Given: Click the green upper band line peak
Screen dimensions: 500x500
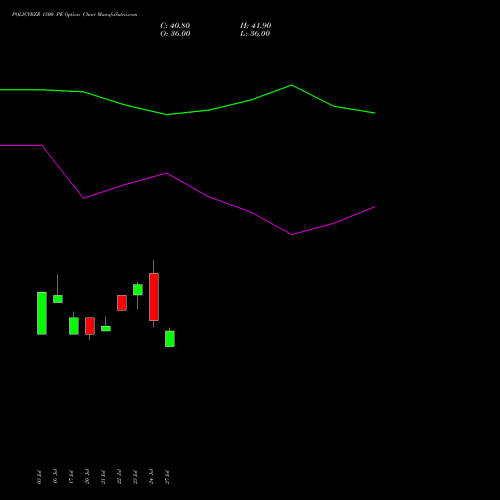Looking at the screenshot, I should [291, 85].
